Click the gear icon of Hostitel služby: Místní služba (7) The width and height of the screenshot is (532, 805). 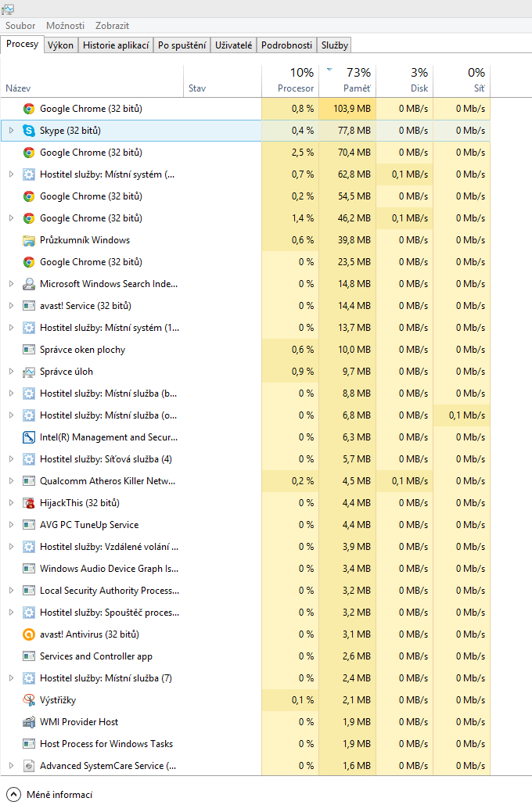point(29,678)
